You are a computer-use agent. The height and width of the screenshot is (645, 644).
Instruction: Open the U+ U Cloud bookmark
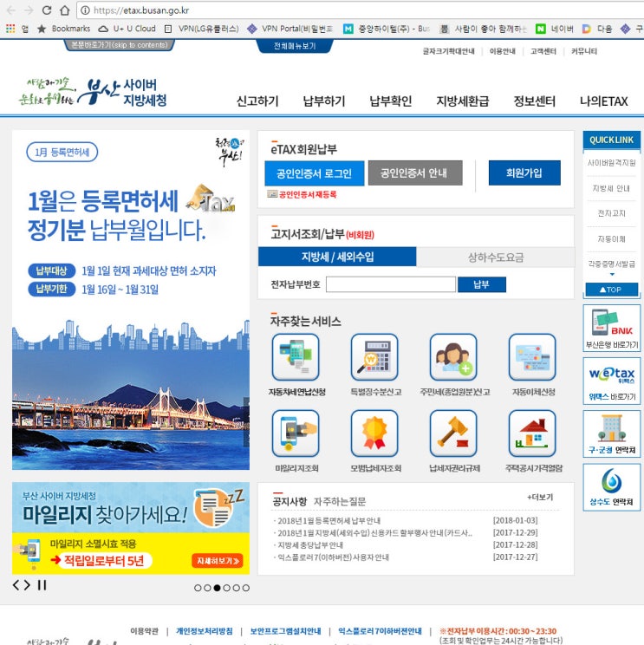pos(127,29)
